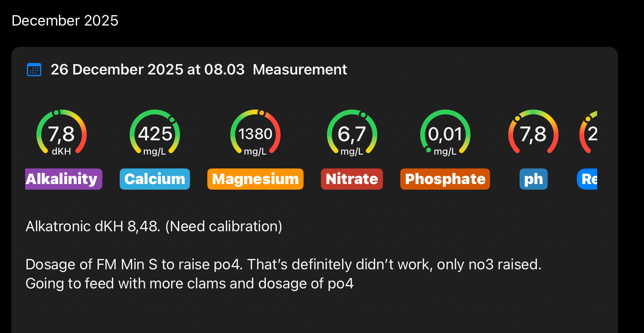Tap the cut-off blue "Re" label
644x333 pixels.
click(588, 179)
